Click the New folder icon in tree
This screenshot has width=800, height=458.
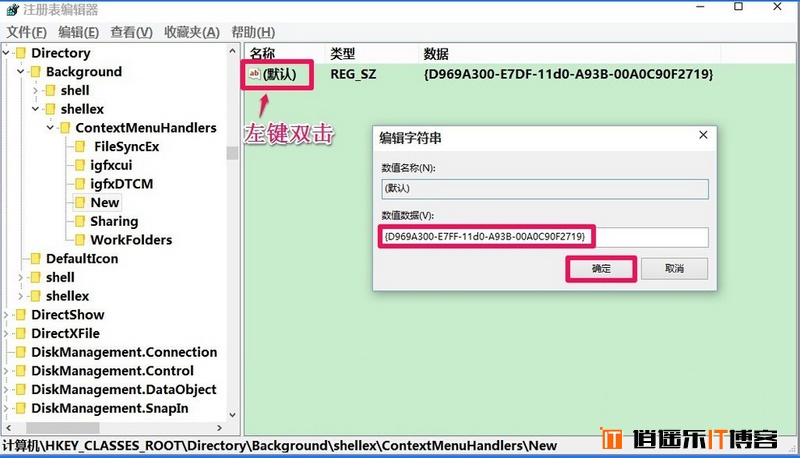point(80,202)
